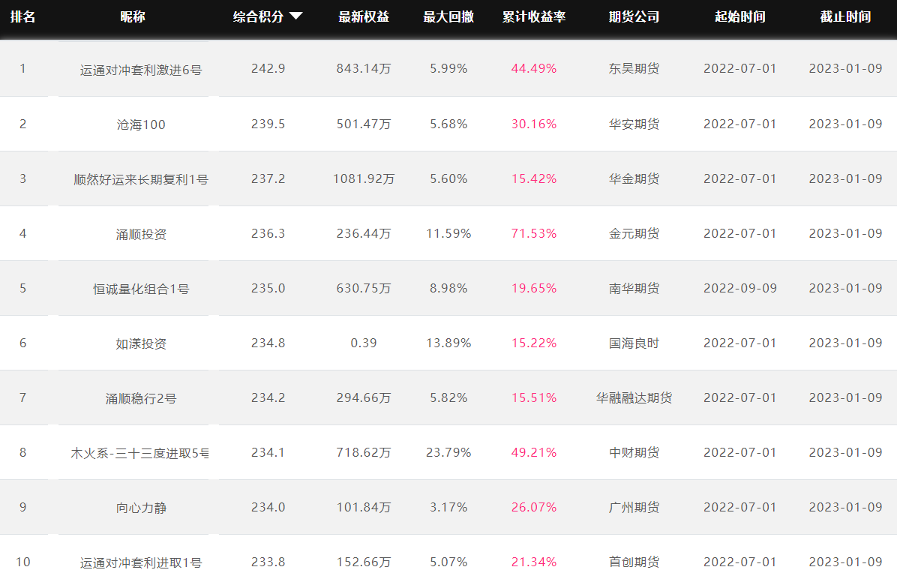Select equity value 501.47万

point(363,124)
